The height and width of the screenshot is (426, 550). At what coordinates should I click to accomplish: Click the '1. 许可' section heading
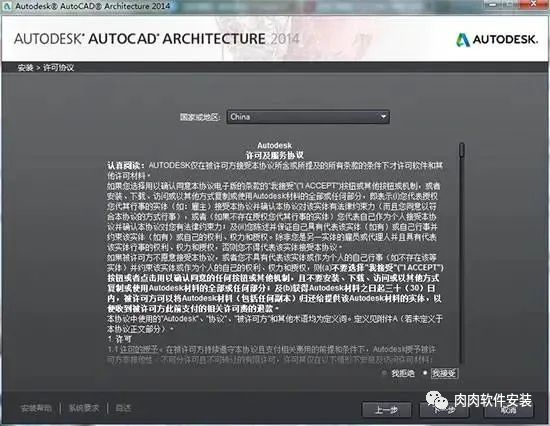[x=120, y=339]
